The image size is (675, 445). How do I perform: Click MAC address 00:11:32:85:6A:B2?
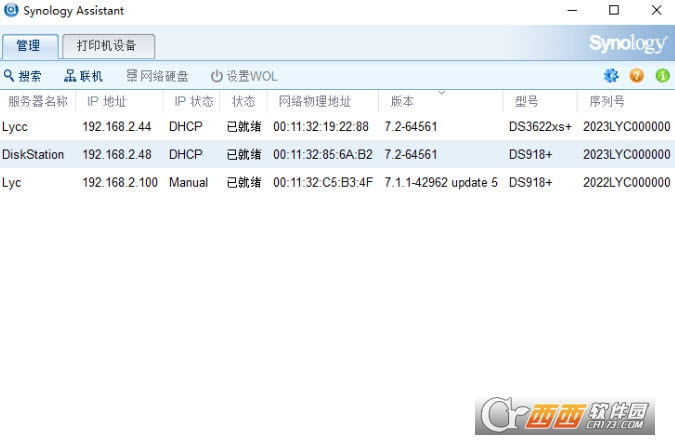pos(323,154)
